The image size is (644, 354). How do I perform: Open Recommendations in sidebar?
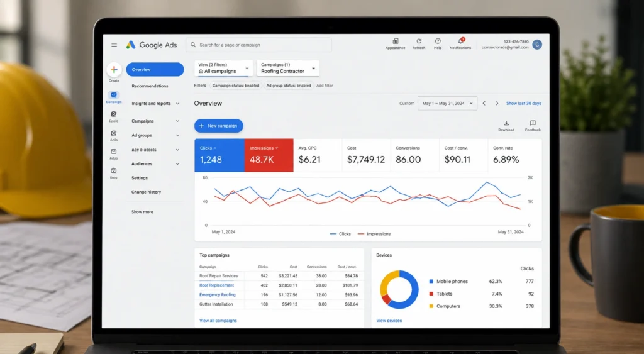point(150,86)
